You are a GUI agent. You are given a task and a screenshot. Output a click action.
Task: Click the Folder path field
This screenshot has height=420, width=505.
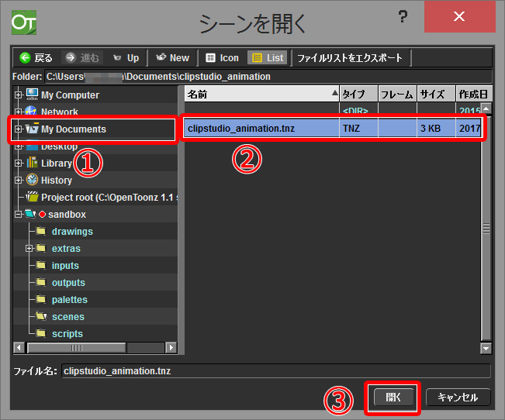(268, 77)
